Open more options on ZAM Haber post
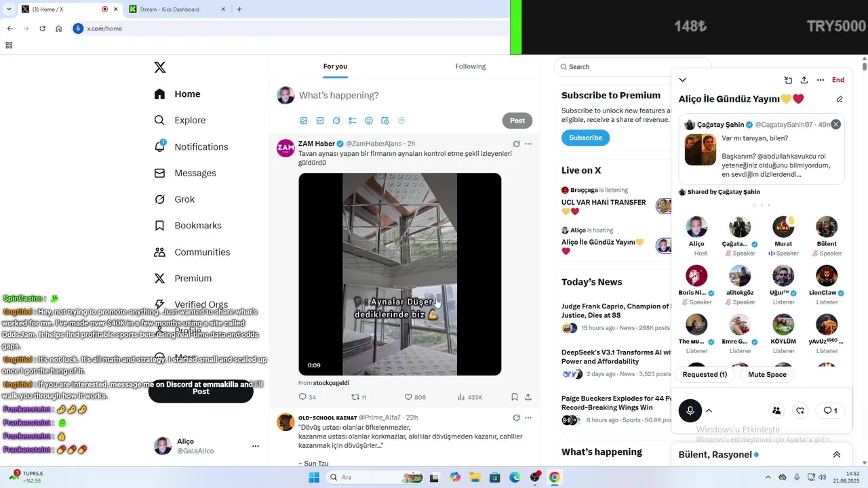The image size is (868, 488). (528, 144)
